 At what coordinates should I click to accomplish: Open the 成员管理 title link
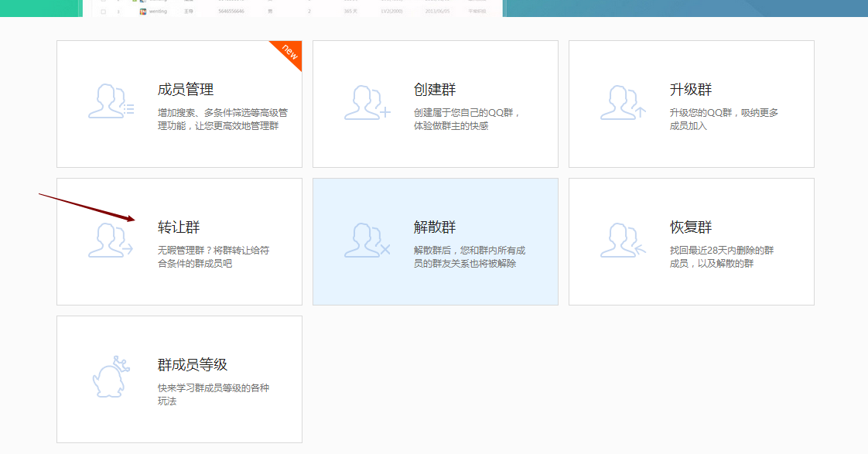click(x=186, y=90)
